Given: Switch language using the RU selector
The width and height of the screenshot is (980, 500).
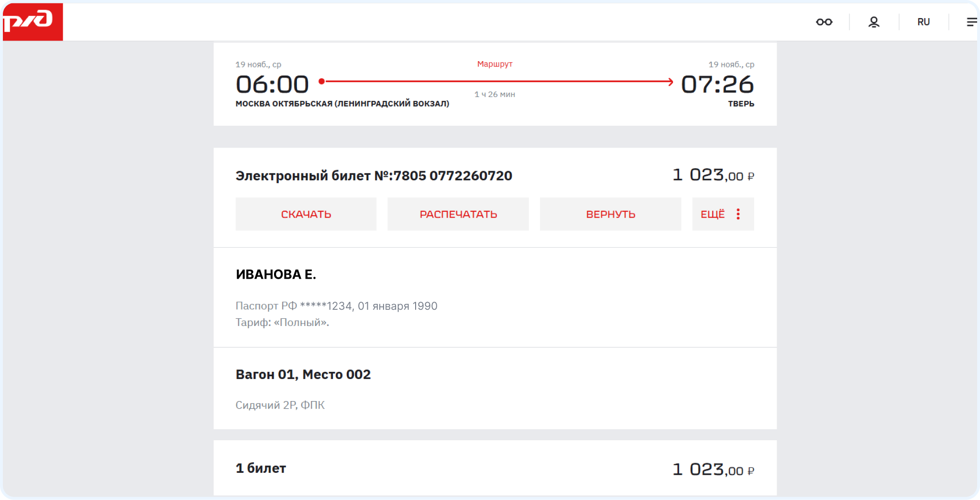Looking at the screenshot, I should click(x=923, y=22).
